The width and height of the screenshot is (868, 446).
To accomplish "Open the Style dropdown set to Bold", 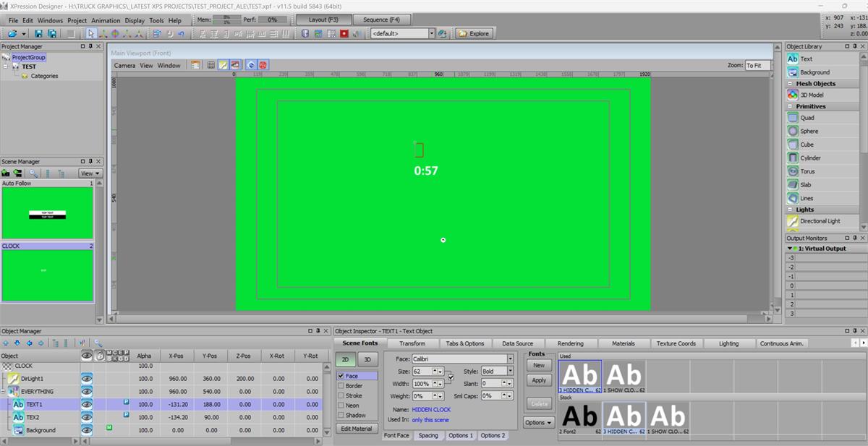I will [x=510, y=371].
